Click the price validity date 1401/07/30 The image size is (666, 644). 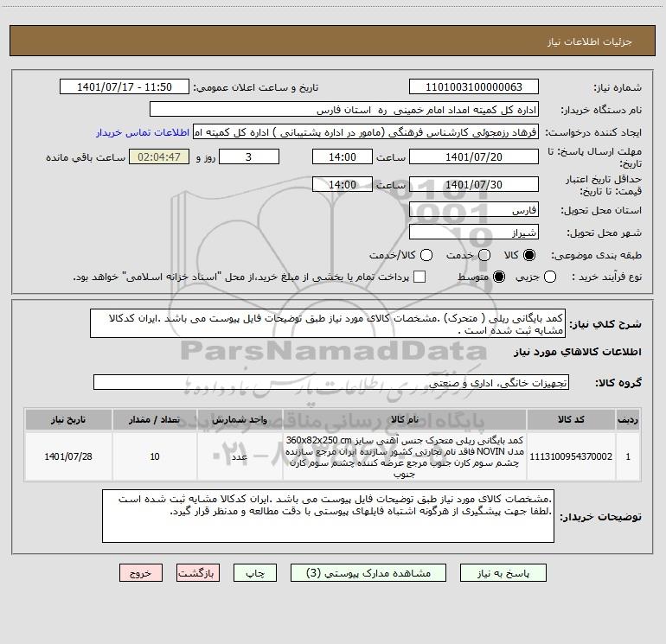474,184
